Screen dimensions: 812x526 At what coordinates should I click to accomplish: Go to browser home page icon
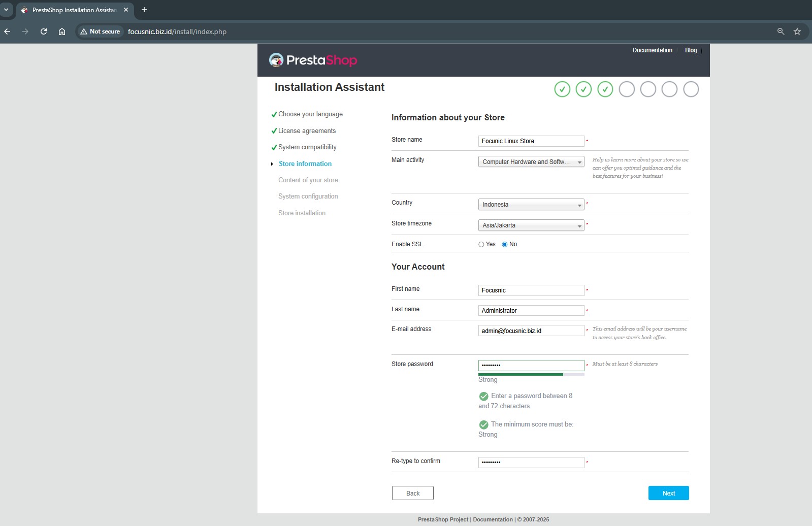click(62, 31)
